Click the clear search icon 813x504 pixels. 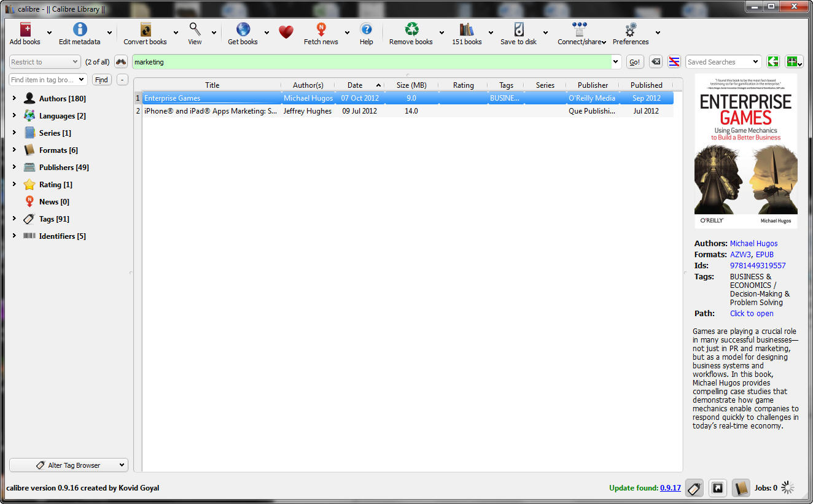click(x=656, y=62)
